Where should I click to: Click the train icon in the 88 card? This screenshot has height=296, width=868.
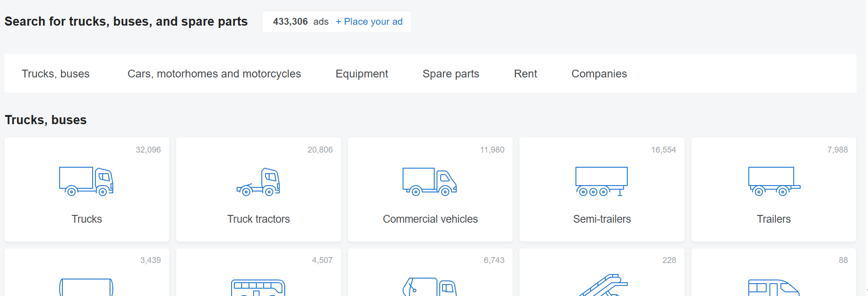pyautogui.click(x=774, y=287)
